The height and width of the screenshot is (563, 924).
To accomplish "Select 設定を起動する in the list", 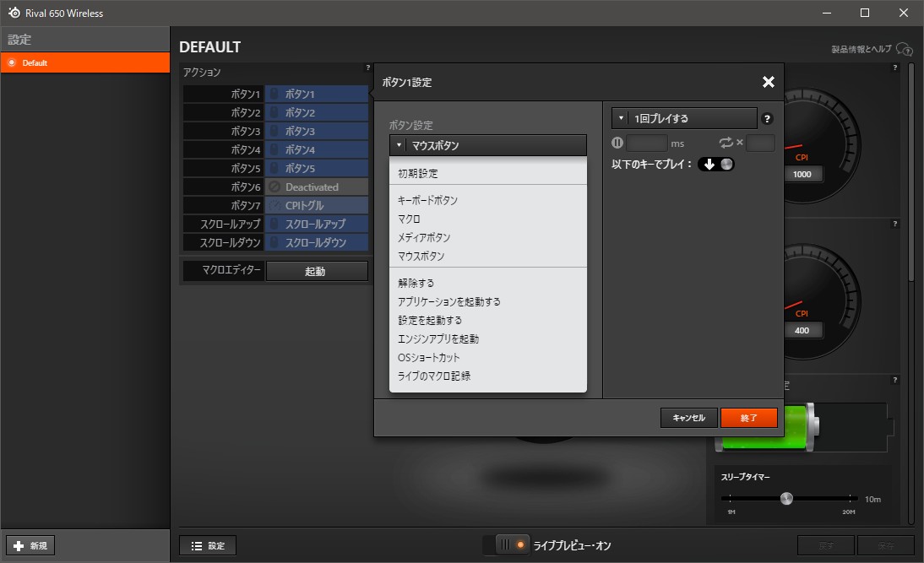I will click(x=488, y=321).
